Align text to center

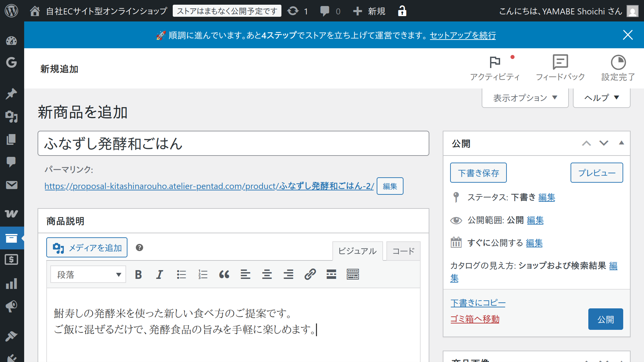click(x=267, y=274)
